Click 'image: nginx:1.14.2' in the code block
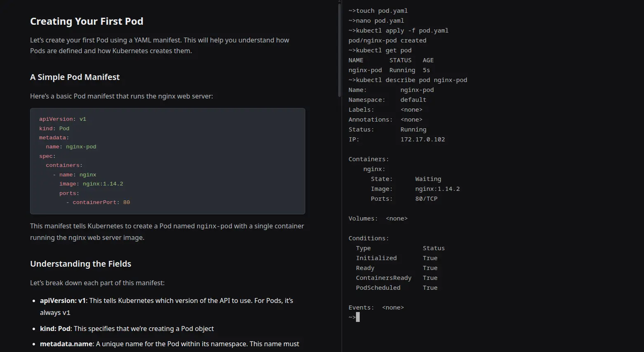 pyautogui.click(x=91, y=184)
